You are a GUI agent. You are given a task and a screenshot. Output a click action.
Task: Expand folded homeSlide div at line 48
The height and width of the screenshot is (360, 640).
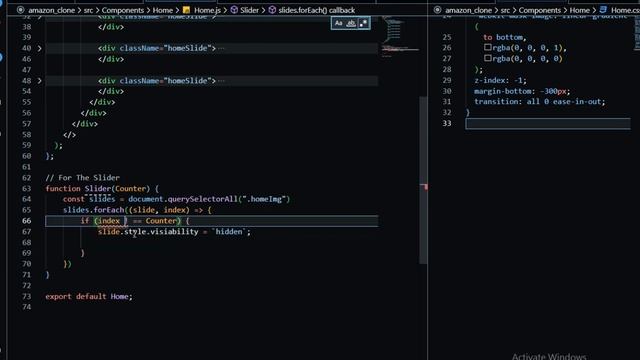point(40,81)
